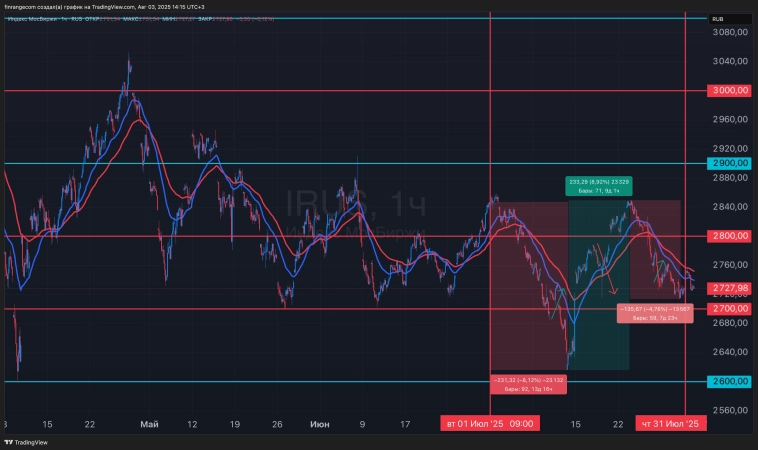
Task: Select the 'чт 31 Июл '25' date marker
Action: tap(672, 424)
